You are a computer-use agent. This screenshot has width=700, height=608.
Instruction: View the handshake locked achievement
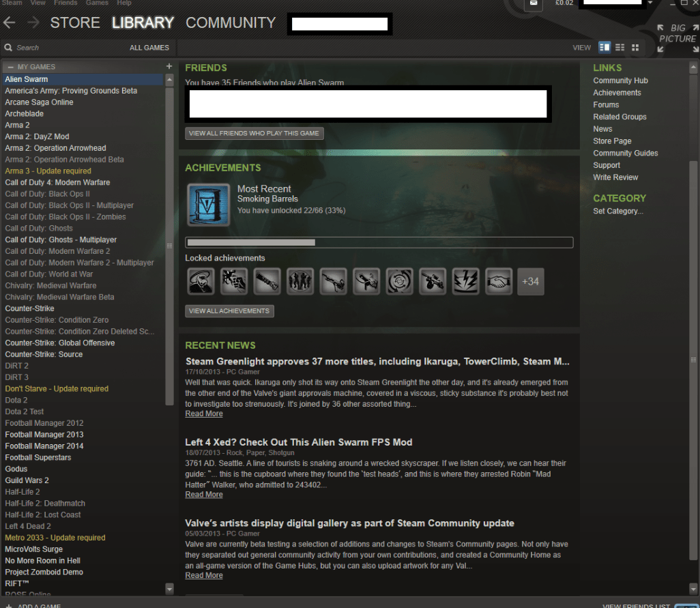pyautogui.click(x=498, y=282)
